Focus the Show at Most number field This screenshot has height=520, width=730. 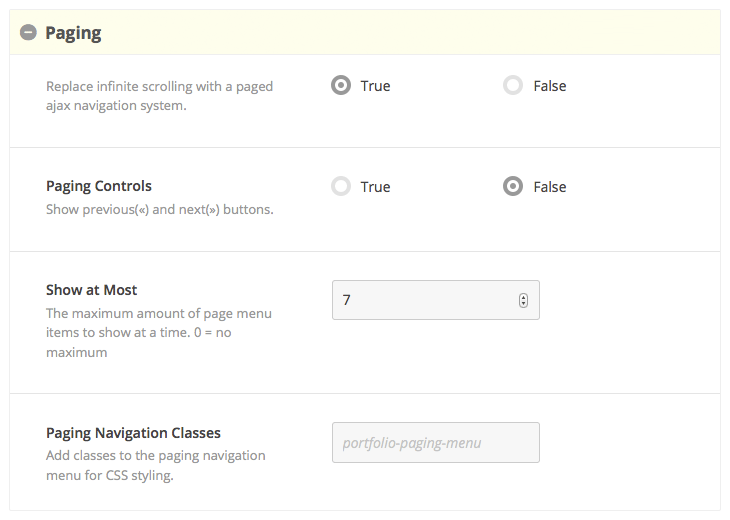pyautogui.click(x=436, y=300)
